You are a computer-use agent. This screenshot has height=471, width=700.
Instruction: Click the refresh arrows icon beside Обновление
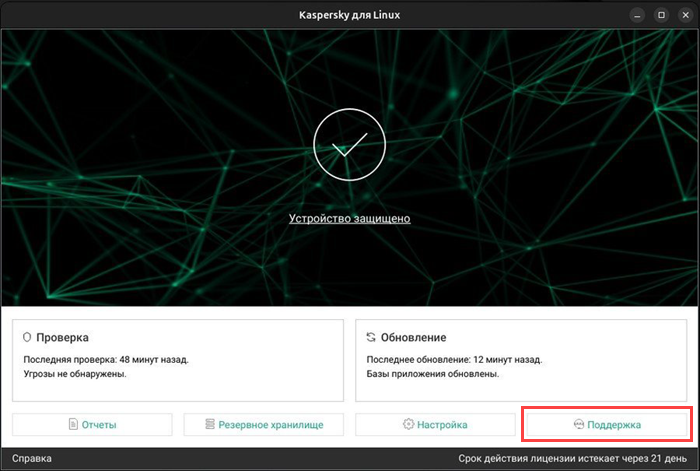[371, 337]
